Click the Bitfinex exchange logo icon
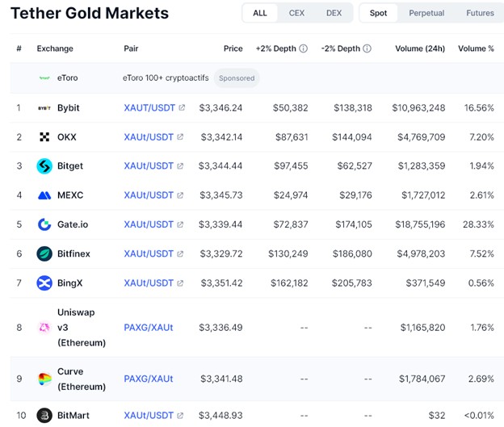The height and width of the screenshot is (427, 504). [45, 253]
